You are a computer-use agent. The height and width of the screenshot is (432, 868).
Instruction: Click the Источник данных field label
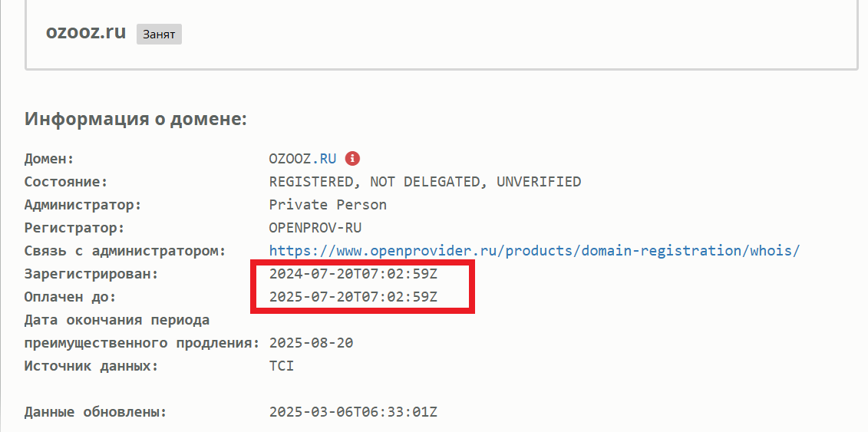91,366
